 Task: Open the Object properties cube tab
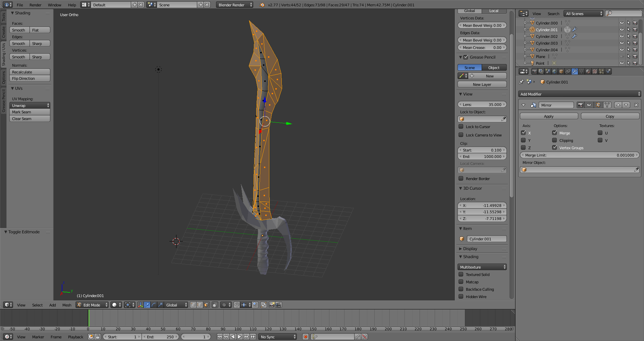click(x=561, y=71)
